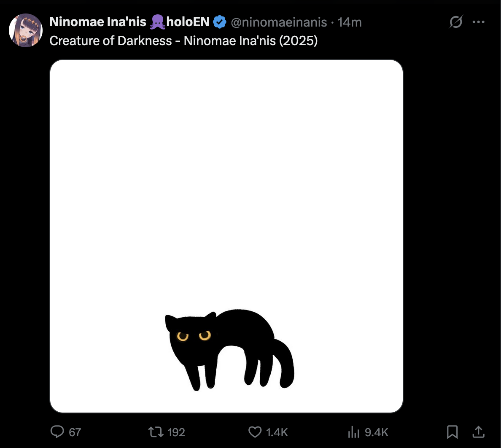The width and height of the screenshot is (501, 448).
Task: Toggle the heart like icon
Action: (x=255, y=432)
